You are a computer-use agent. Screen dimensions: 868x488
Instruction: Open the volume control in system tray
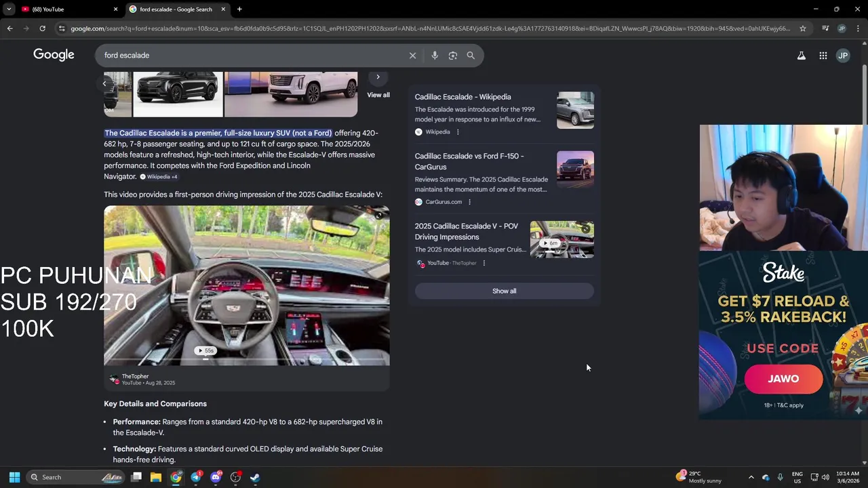(827, 477)
